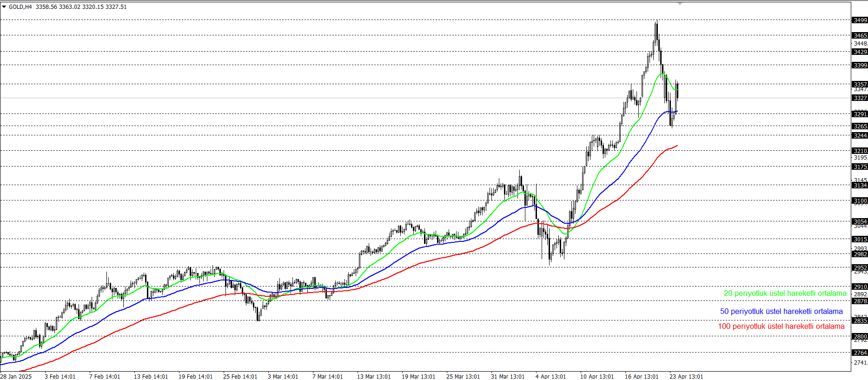Click the 50 periyotluk üstel hareketli ortalama label
This screenshot has height=380, width=868.
click(782, 311)
